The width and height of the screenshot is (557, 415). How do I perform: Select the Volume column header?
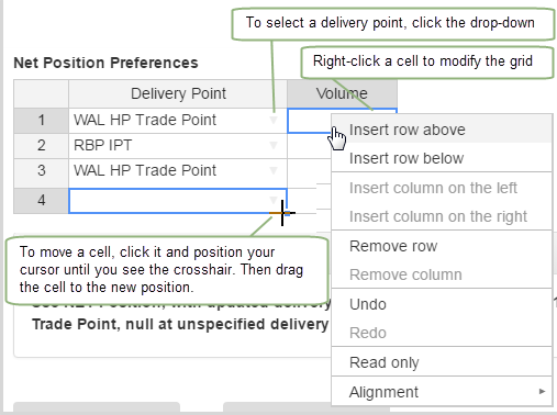[342, 94]
